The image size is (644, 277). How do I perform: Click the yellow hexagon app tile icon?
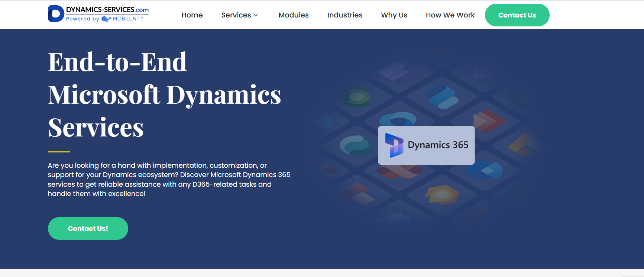442,194
